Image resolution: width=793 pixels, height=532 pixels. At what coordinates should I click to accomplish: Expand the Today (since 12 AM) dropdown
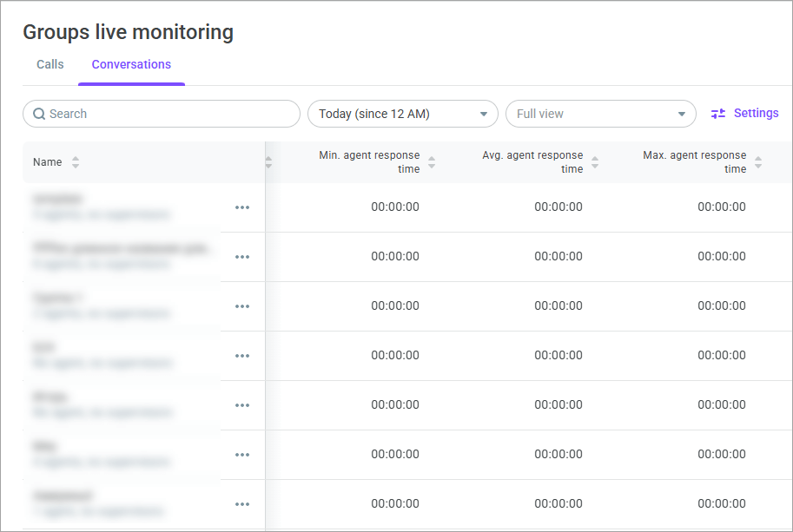coord(402,114)
